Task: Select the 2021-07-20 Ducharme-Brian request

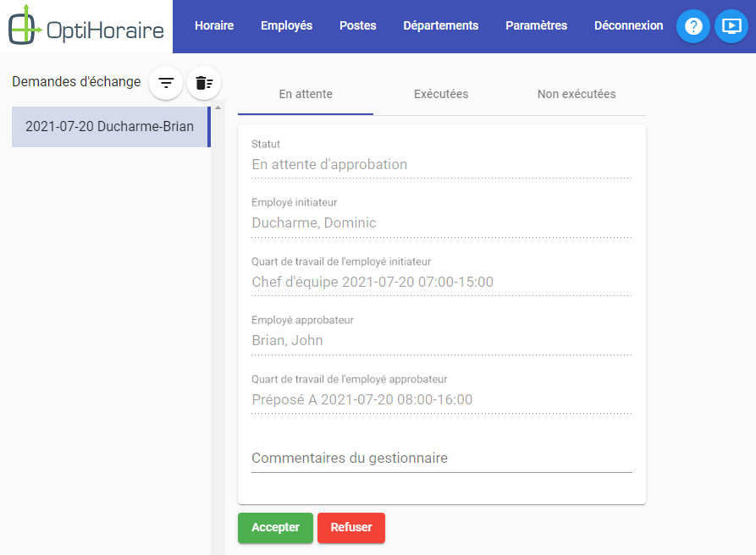Action: pyautogui.click(x=111, y=127)
